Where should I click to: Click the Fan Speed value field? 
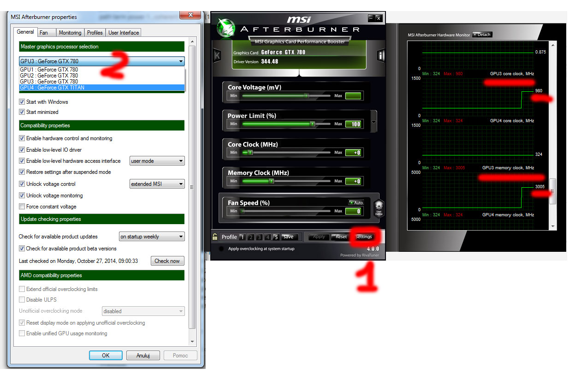pos(353,211)
